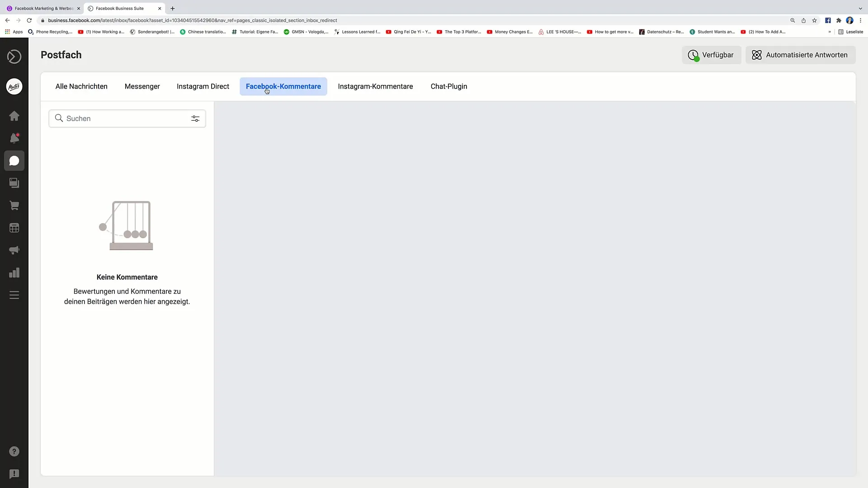Reload the page with refresh icon
This screenshot has width=868, height=488.
coord(29,20)
